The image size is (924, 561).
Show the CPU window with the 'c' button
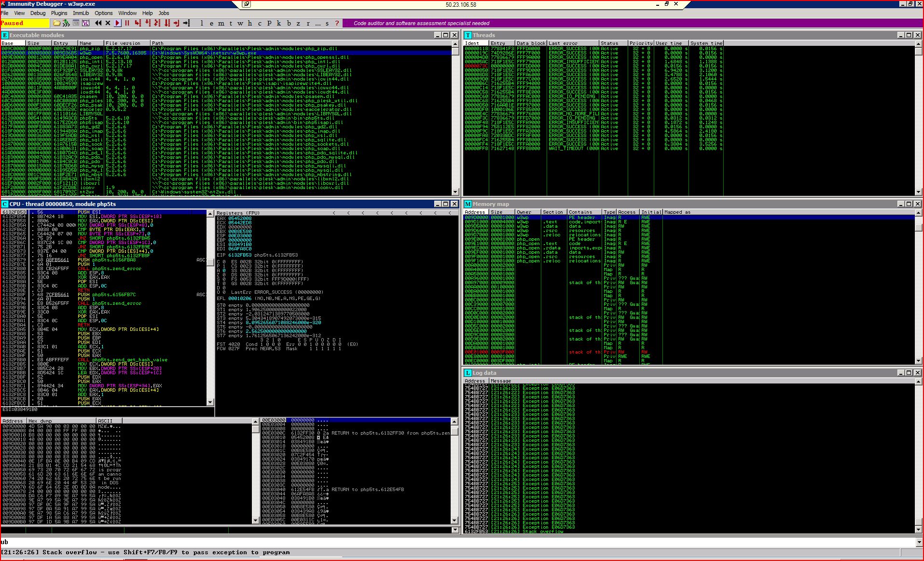point(260,23)
